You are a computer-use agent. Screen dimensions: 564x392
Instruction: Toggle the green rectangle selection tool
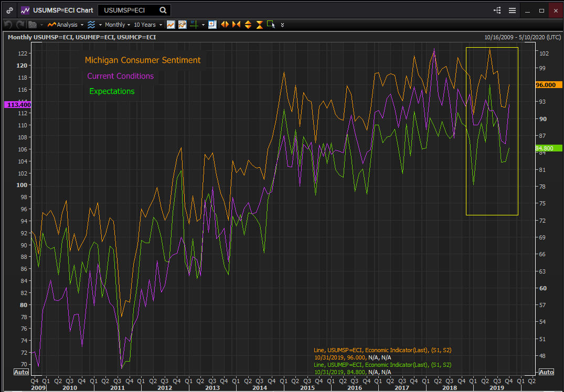[x=270, y=24]
